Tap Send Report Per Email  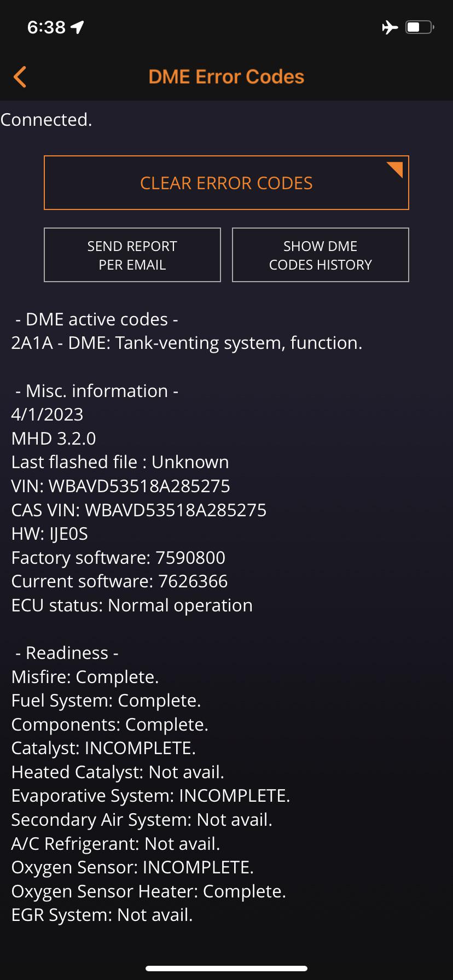(x=132, y=255)
